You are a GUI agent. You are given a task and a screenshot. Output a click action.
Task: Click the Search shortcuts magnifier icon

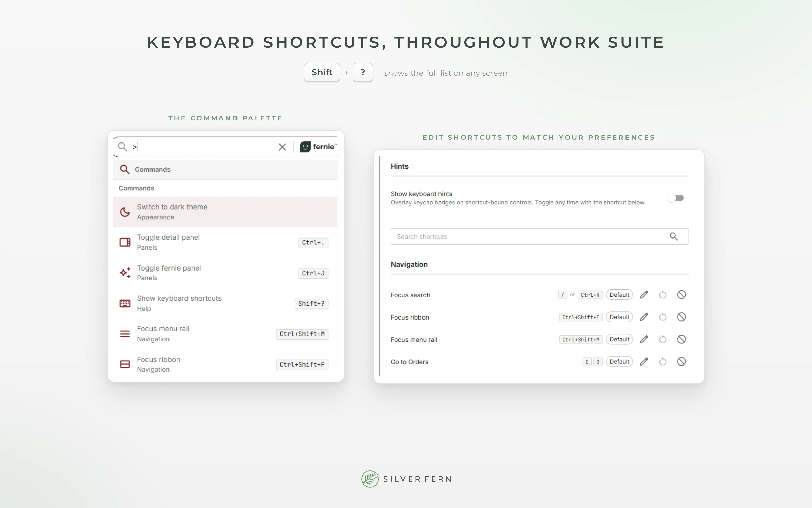tap(673, 236)
